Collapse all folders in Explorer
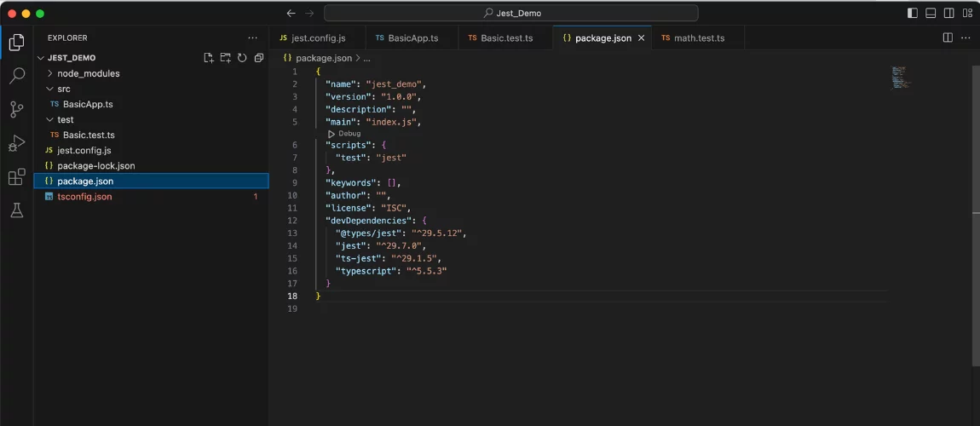 click(258, 58)
